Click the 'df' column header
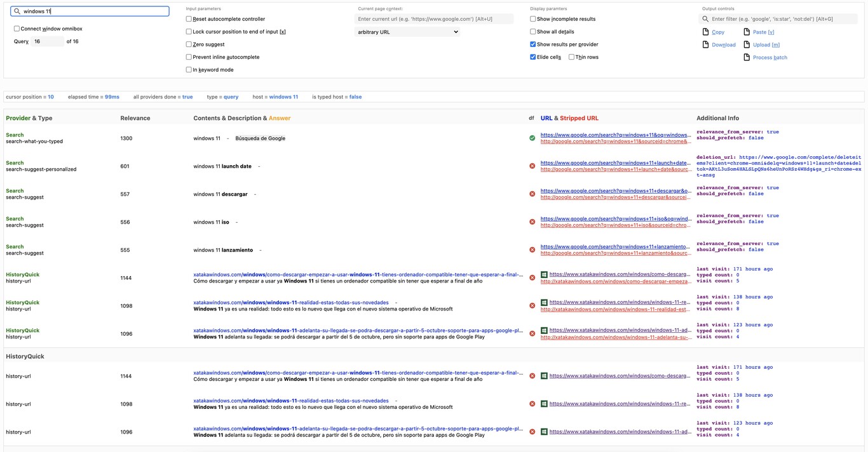868x452 pixels. tap(531, 118)
